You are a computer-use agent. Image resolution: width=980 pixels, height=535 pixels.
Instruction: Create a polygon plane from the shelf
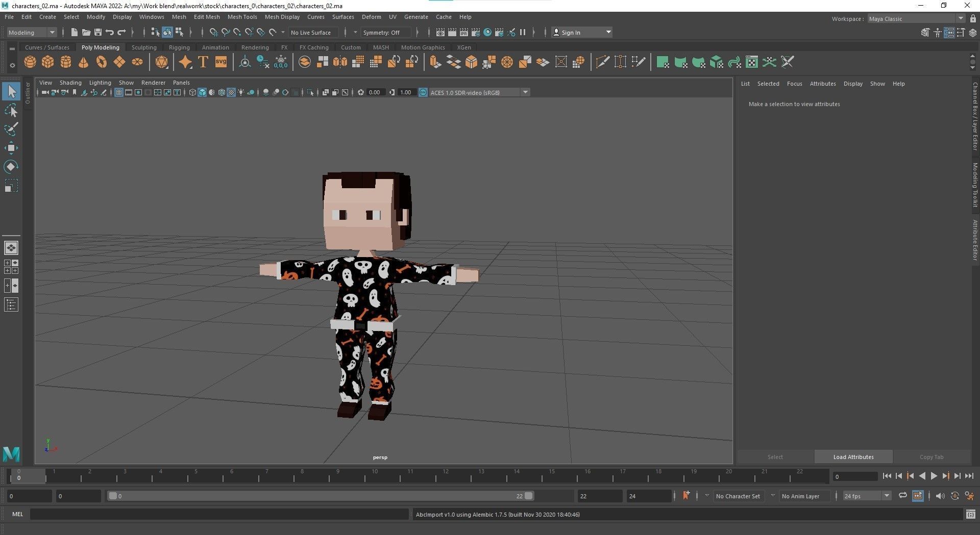click(119, 62)
